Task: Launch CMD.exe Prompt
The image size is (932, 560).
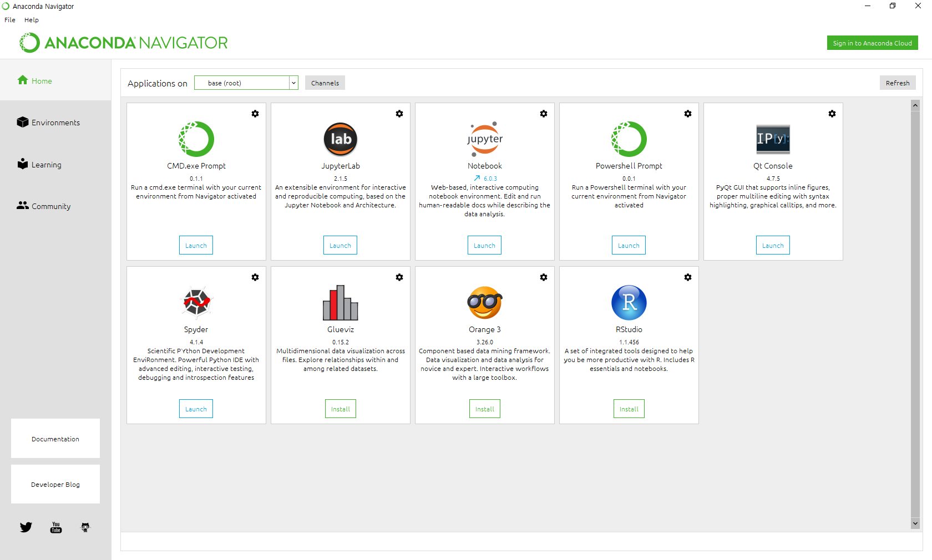Action: (x=196, y=246)
